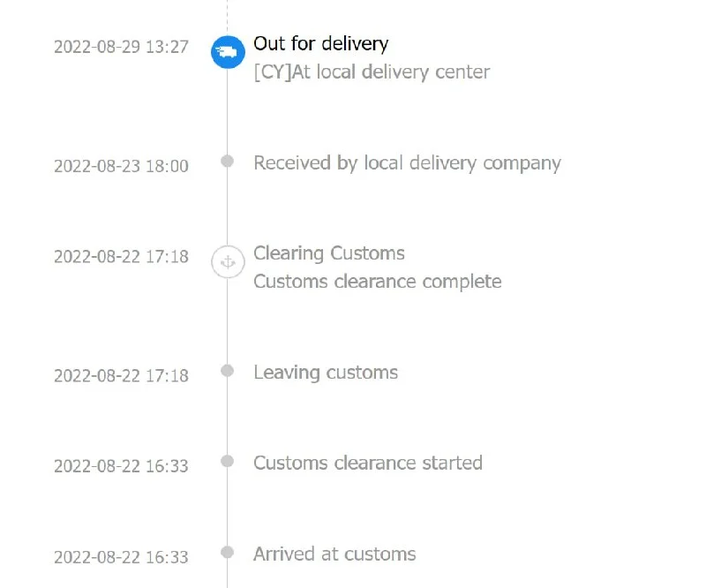Click the 2022-08-23 18:00 timestamp
This screenshot has height=588, width=706.
pyautogui.click(x=121, y=166)
